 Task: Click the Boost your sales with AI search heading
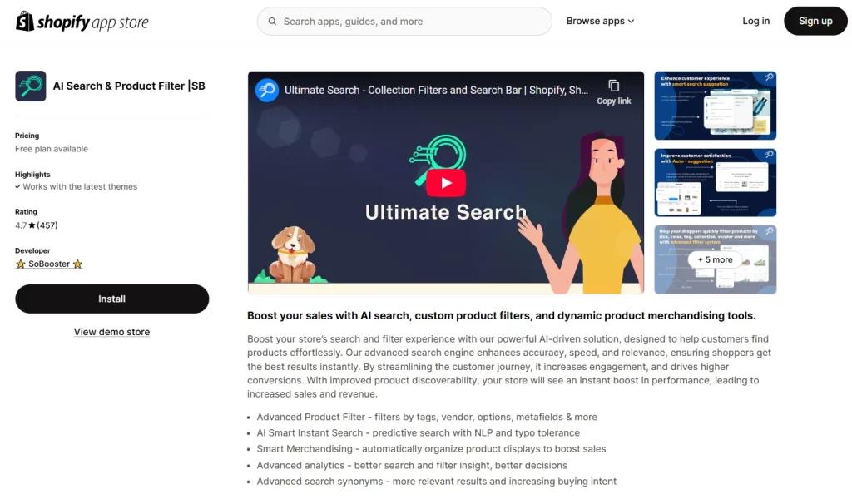click(502, 315)
